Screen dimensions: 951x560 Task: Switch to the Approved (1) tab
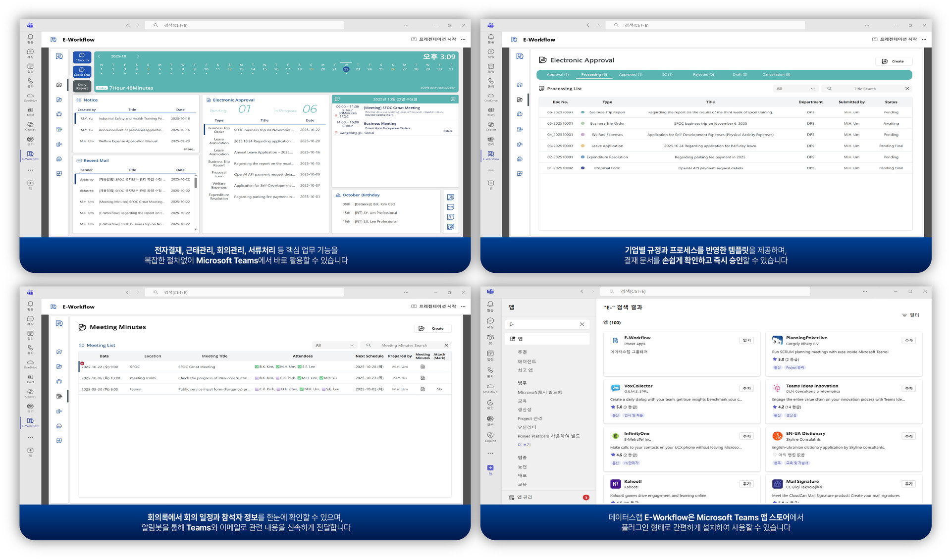pos(630,75)
